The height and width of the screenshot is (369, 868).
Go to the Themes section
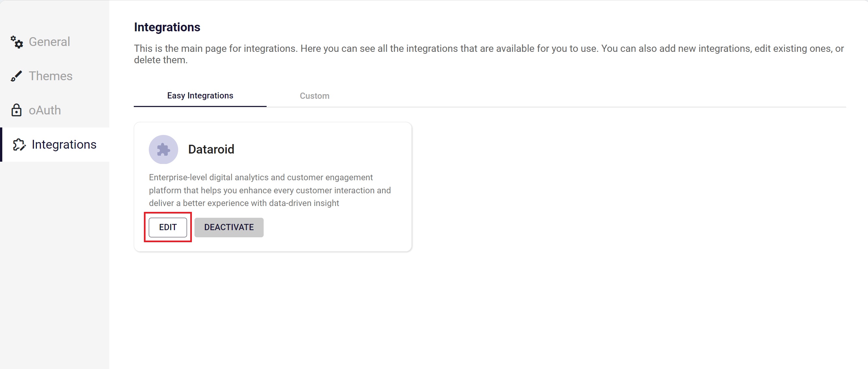[51, 76]
